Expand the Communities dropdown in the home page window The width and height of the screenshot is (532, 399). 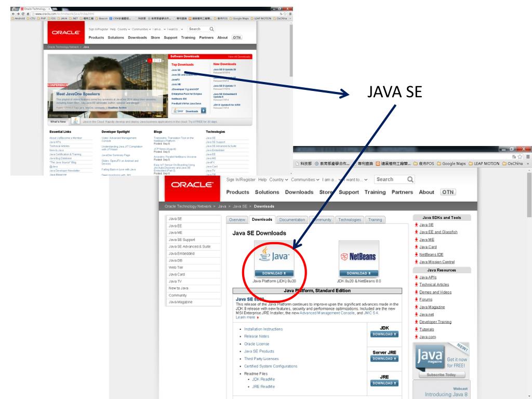pyautogui.click(x=141, y=29)
